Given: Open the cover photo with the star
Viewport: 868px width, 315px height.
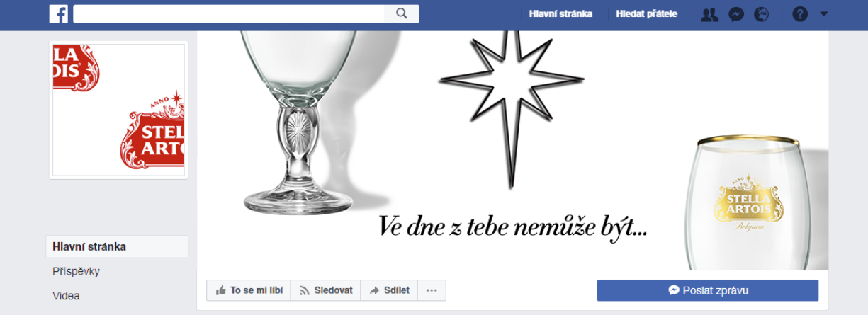Looking at the screenshot, I should (x=512, y=150).
